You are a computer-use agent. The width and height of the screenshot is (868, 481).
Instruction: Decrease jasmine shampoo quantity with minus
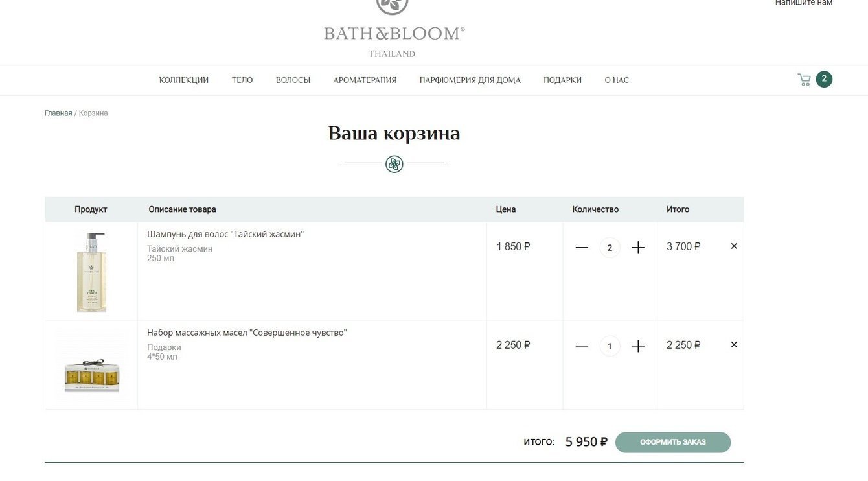click(582, 248)
